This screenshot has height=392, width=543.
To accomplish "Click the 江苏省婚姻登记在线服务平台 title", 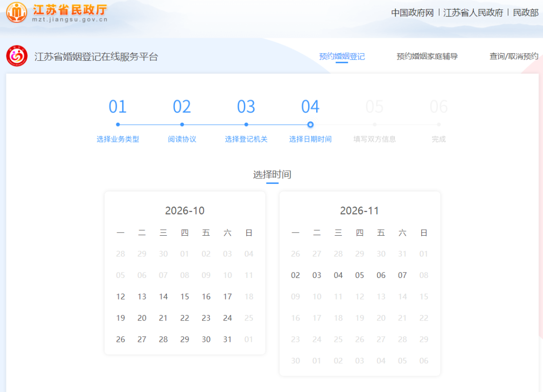I will pyautogui.click(x=96, y=56).
